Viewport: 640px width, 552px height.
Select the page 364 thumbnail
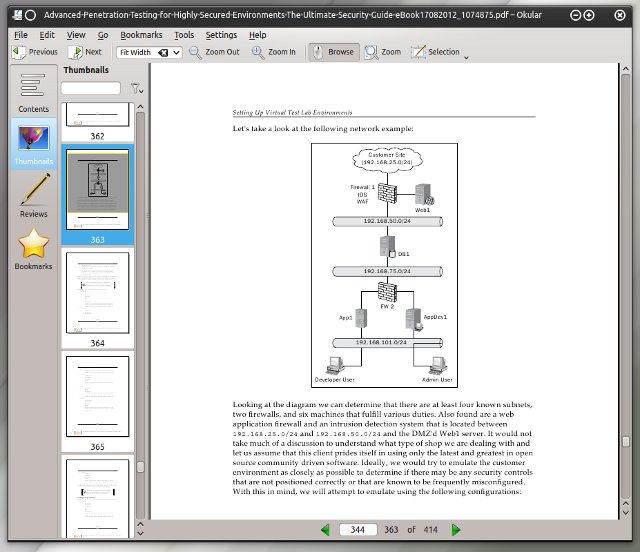point(97,292)
